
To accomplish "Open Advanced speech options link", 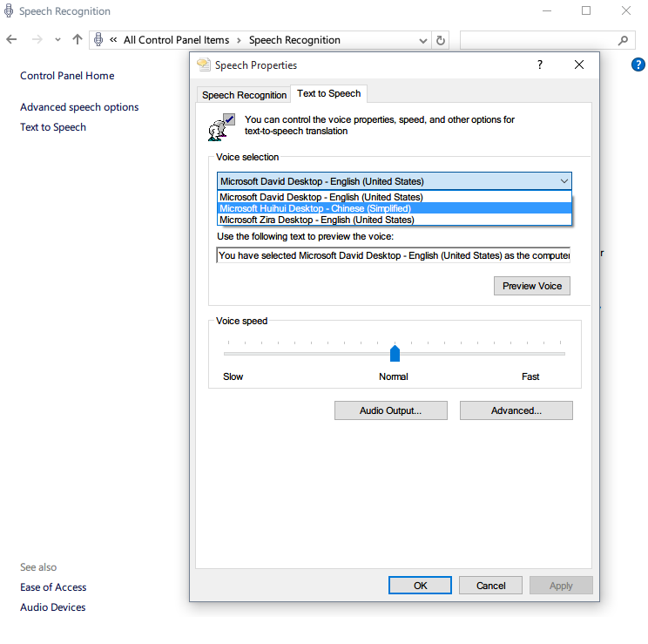I will pyautogui.click(x=79, y=107).
